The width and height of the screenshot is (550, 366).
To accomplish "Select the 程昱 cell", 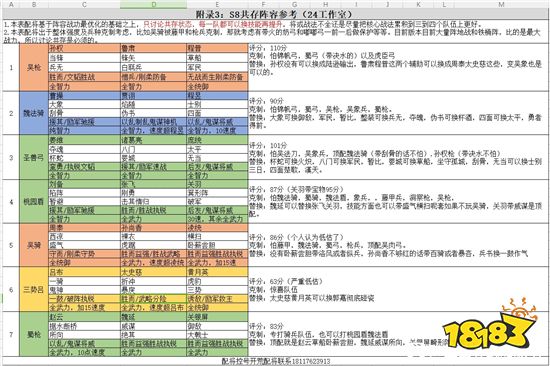I will click(217, 96).
